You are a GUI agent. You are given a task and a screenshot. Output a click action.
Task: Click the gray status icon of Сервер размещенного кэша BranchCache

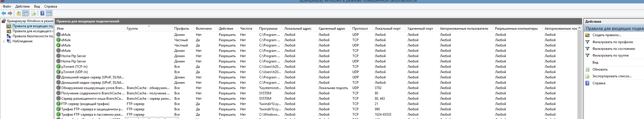[58, 99]
